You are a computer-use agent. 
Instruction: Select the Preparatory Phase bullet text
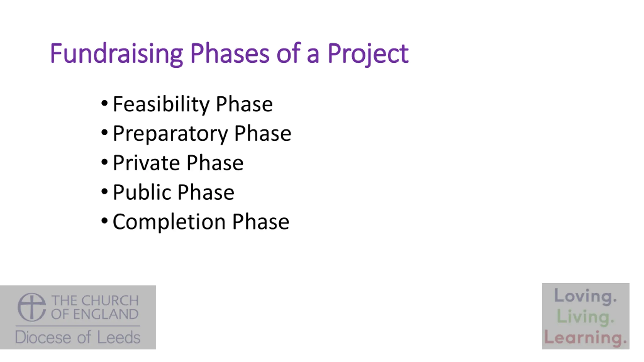point(202,133)
